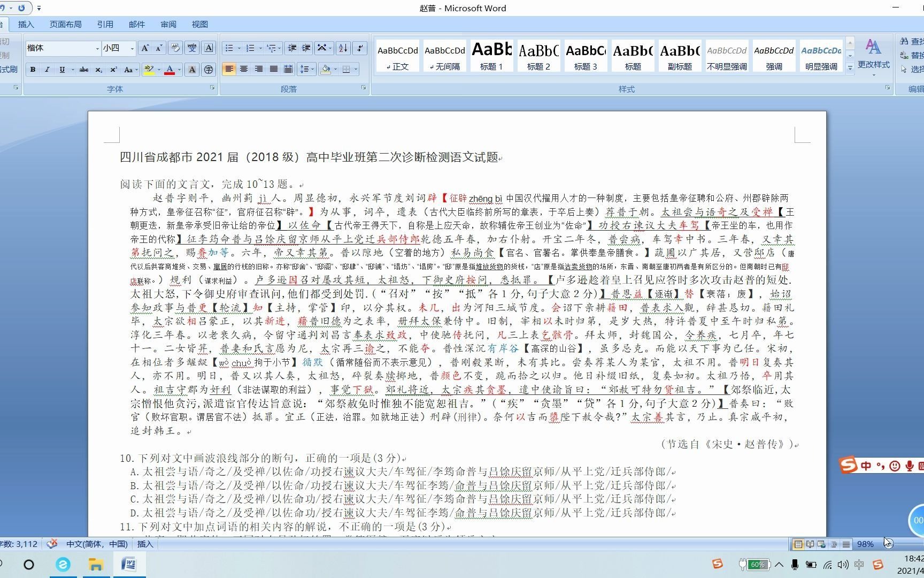Apply the 无间隔 style
Screen dimensions: 924x578
(x=445, y=56)
